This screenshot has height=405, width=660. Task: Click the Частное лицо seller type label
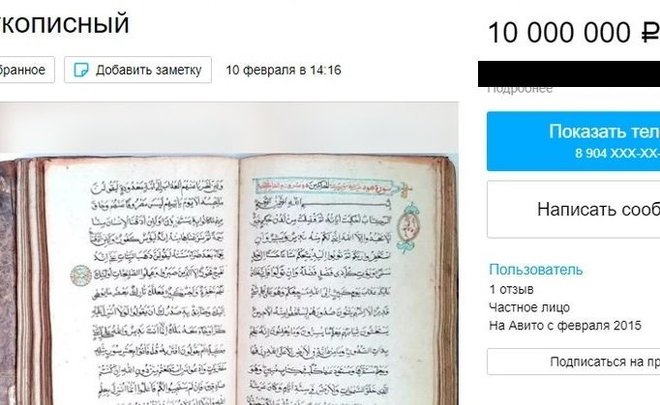(x=529, y=307)
